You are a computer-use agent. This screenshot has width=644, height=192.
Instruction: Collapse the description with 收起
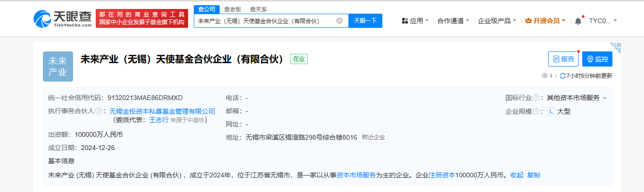[517, 175]
